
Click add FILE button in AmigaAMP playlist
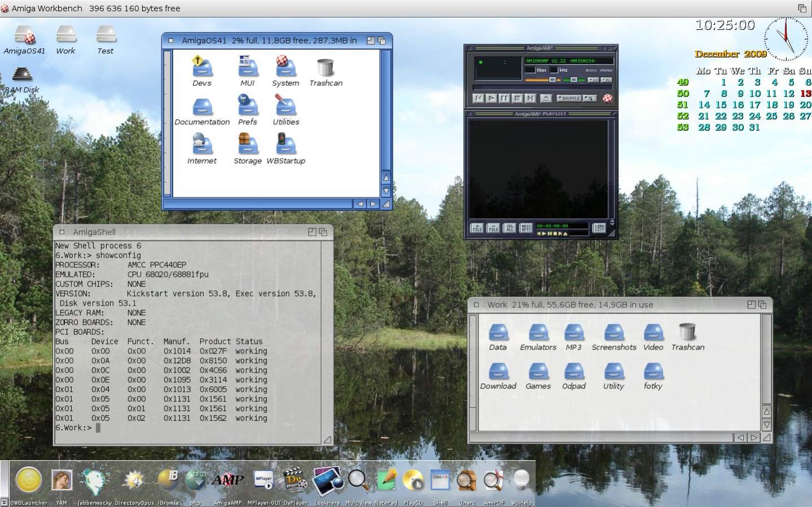pyautogui.click(x=477, y=228)
